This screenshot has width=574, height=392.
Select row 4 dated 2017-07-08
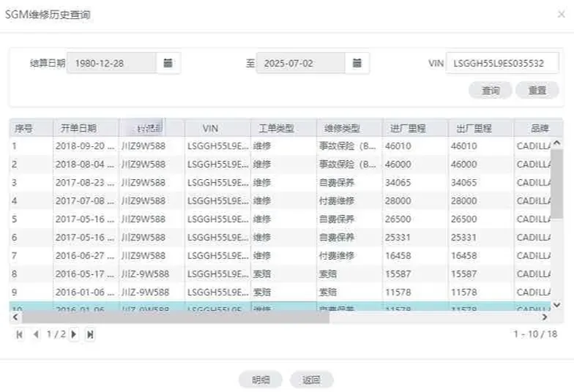tap(280, 200)
